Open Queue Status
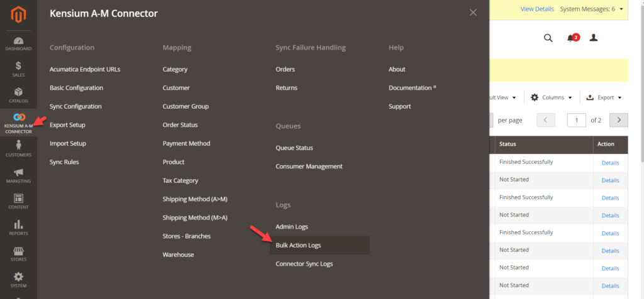This screenshot has height=299, width=644. (x=294, y=148)
